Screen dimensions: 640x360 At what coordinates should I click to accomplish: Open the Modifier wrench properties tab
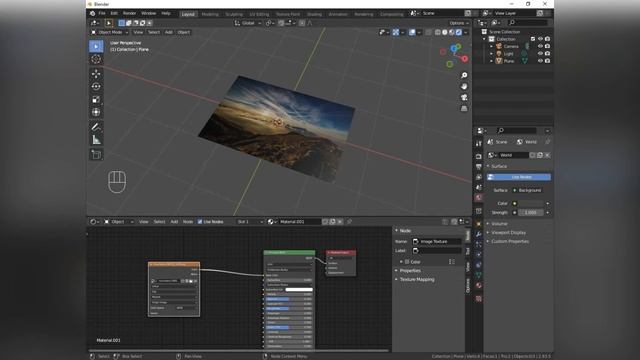click(479, 234)
